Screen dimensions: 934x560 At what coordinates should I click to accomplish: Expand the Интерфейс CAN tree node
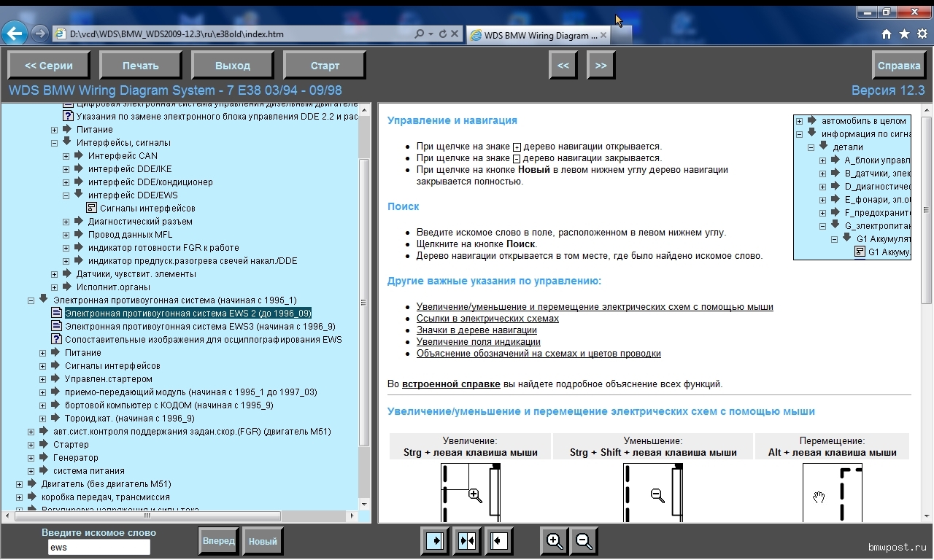66,156
